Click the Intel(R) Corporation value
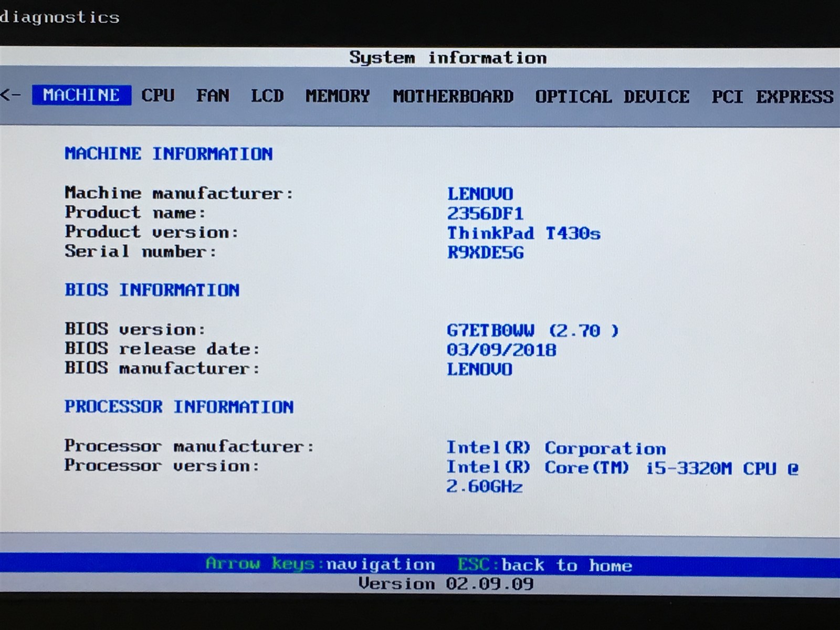Screen dimensions: 840x630 tap(556, 448)
